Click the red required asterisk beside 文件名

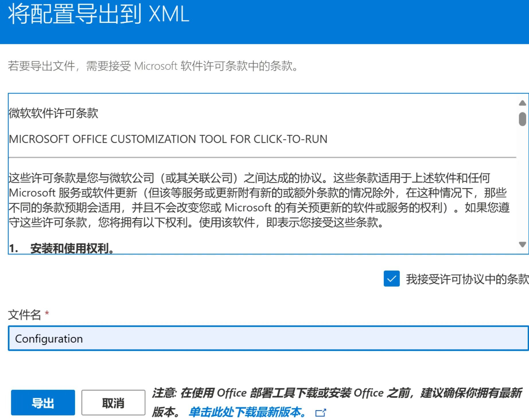pos(47,313)
